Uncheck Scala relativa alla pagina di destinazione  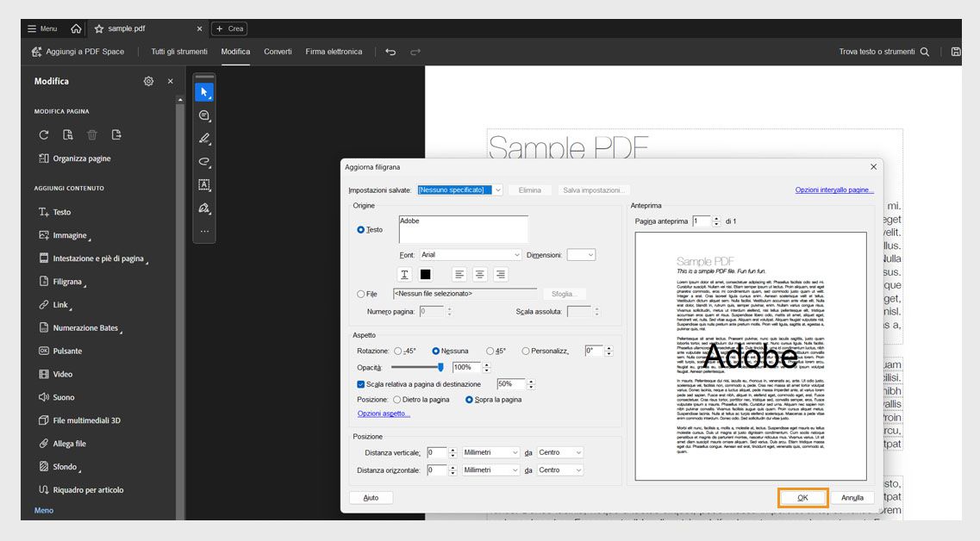pos(359,384)
